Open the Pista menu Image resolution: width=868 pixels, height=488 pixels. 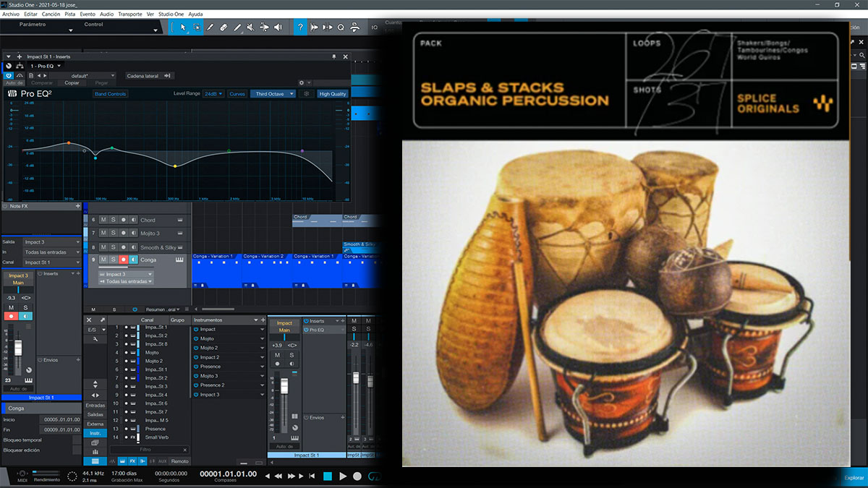(x=70, y=14)
